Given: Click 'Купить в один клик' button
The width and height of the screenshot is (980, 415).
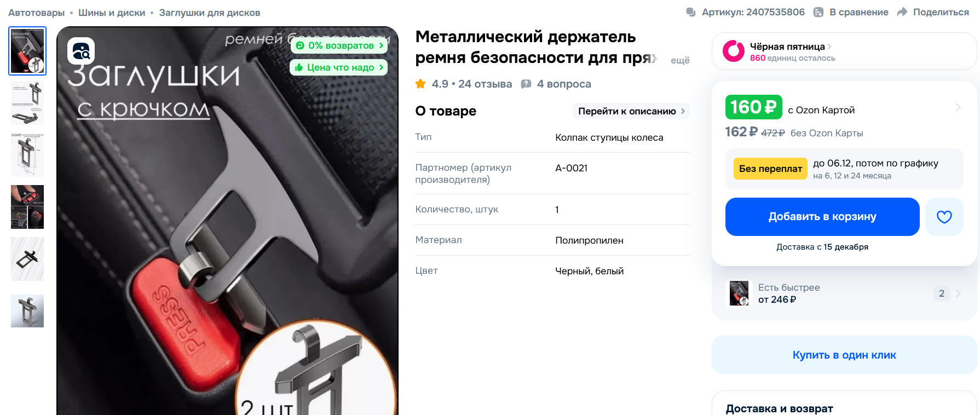Looking at the screenshot, I should click(x=844, y=355).
